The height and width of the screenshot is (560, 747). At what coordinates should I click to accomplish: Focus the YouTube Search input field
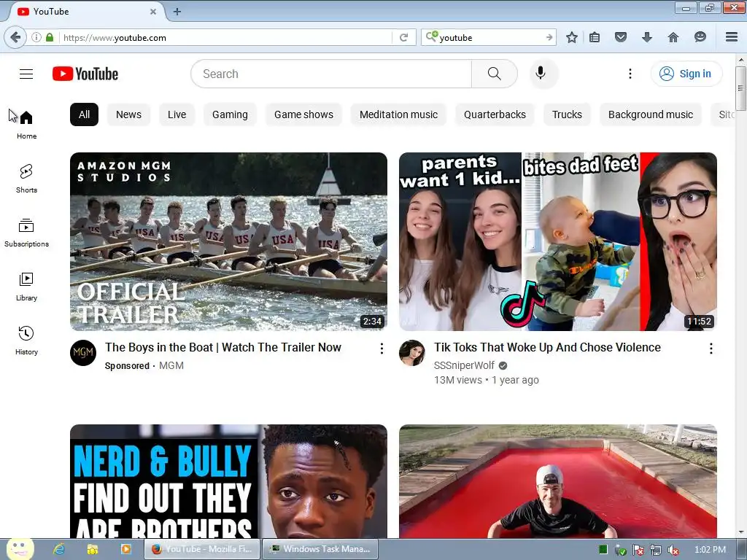(x=331, y=74)
